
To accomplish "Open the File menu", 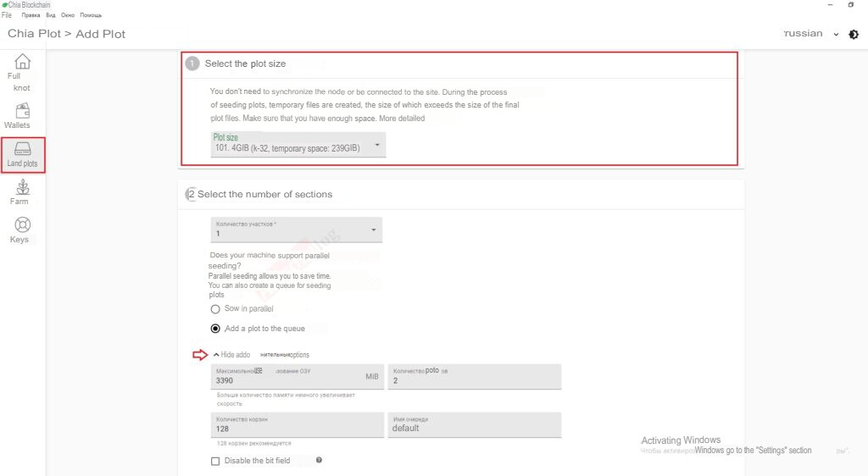I will [x=7, y=15].
